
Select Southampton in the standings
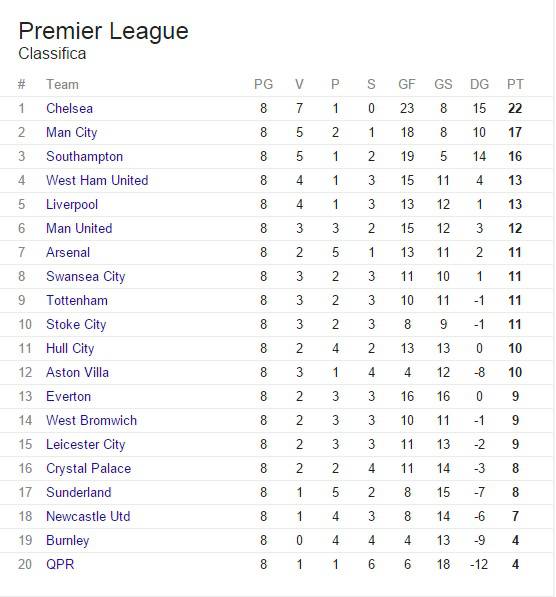point(85,157)
